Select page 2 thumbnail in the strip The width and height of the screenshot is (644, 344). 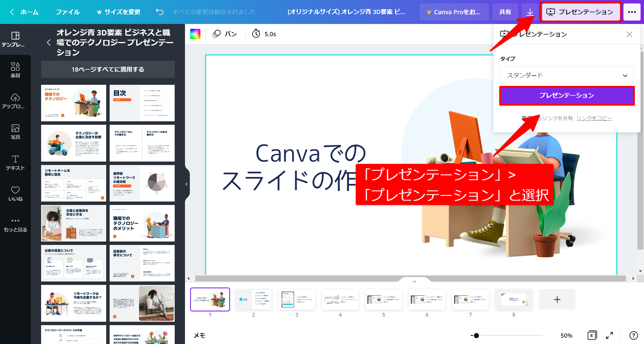point(253,299)
